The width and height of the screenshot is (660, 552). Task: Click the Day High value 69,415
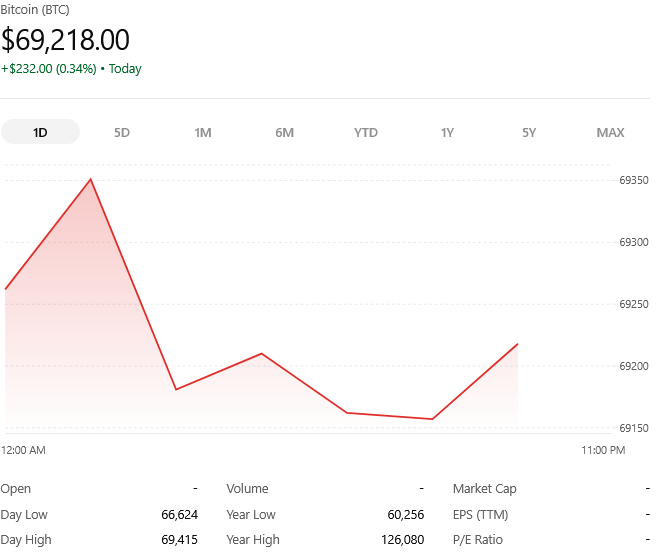(x=179, y=540)
